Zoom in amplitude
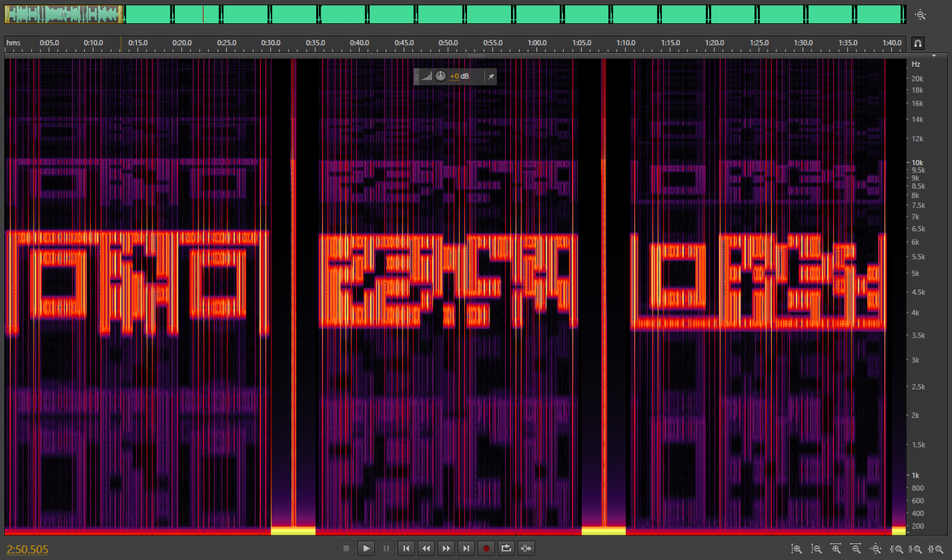Screen dimensions: 952x560 click(x=797, y=549)
